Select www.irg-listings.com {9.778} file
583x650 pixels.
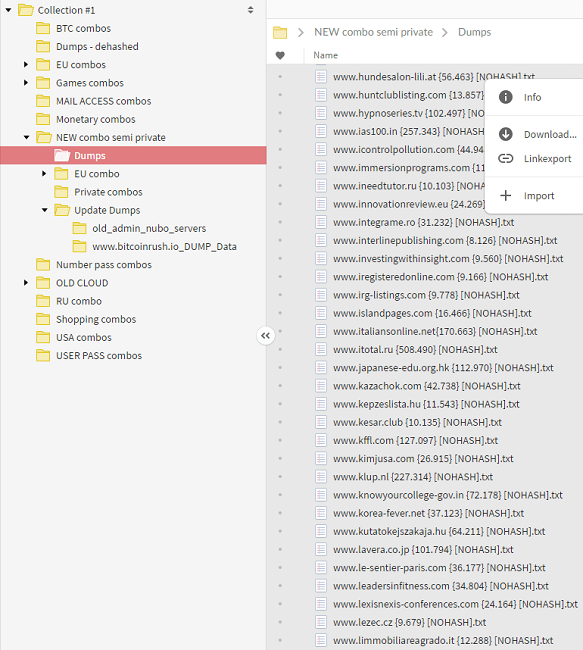click(x=426, y=295)
